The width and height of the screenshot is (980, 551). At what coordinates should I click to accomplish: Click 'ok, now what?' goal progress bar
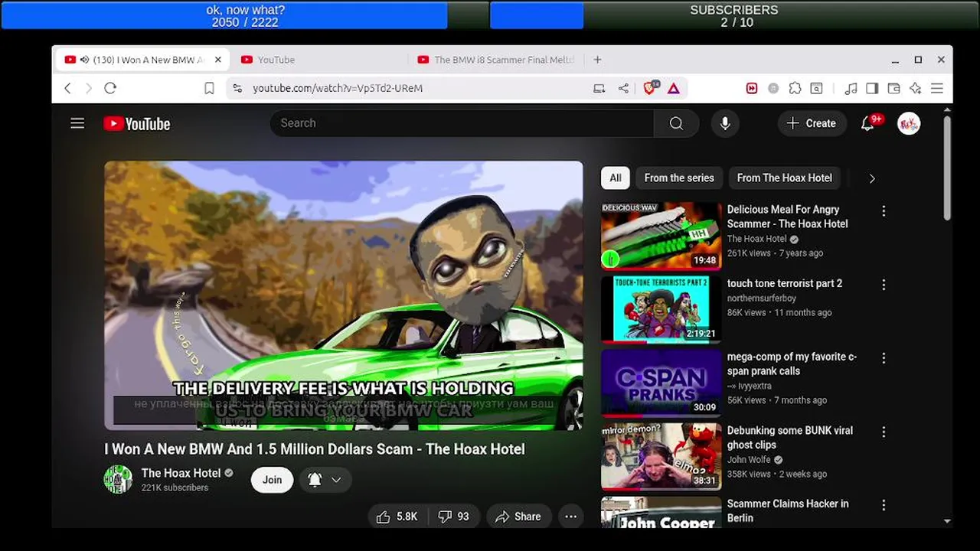(245, 15)
